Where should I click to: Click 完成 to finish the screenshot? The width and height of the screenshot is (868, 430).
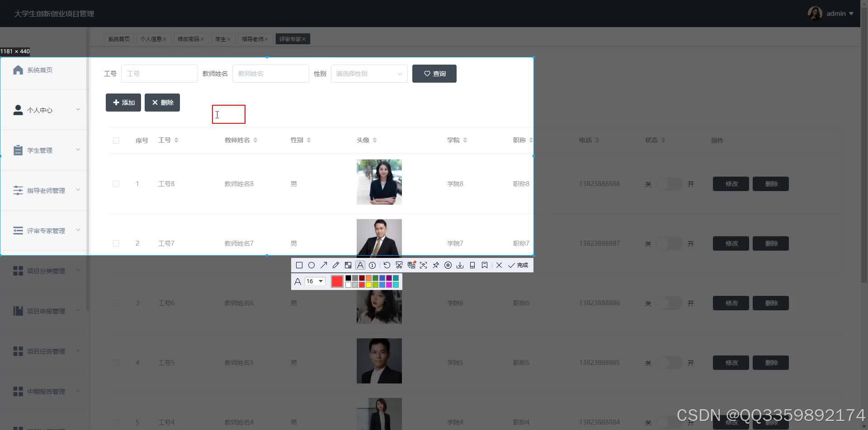[x=518, y=265]
